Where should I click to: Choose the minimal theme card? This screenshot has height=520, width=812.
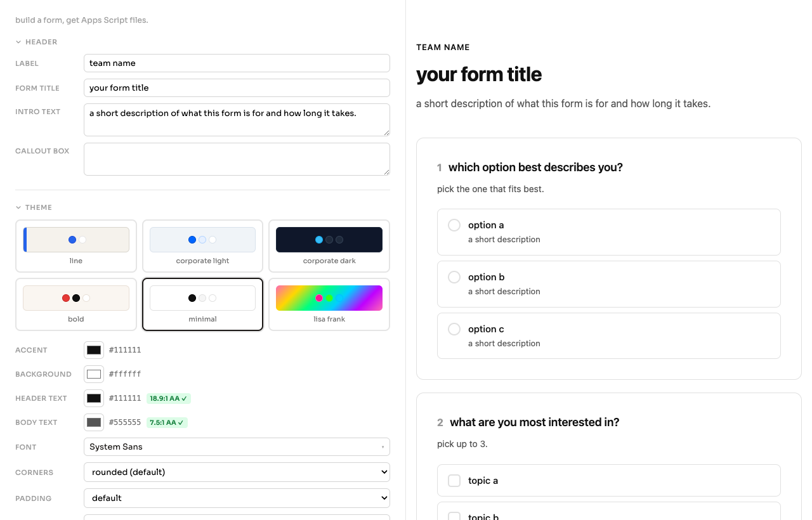click(202, 304)
